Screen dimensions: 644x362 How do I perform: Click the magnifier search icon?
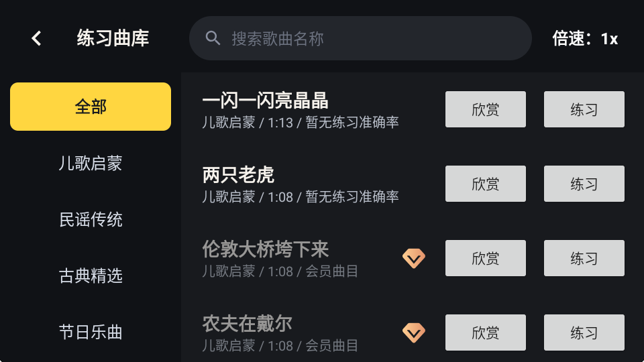coord(213,38)
